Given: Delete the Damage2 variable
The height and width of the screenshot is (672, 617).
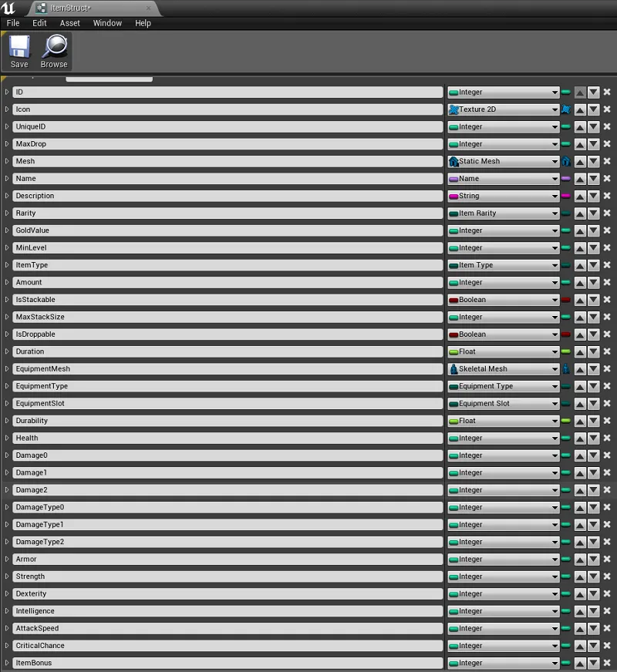Looking at the screenshot, I should 607,490.
